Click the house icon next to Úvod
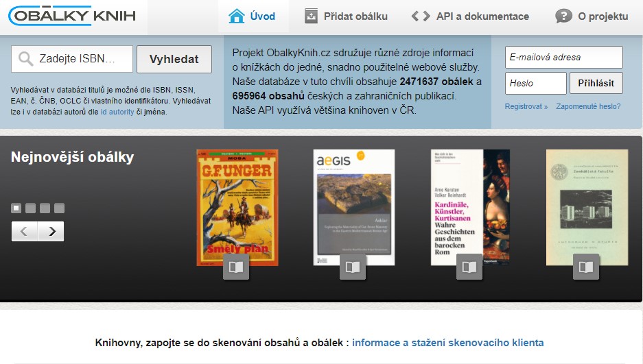 (x=237, y=16)
